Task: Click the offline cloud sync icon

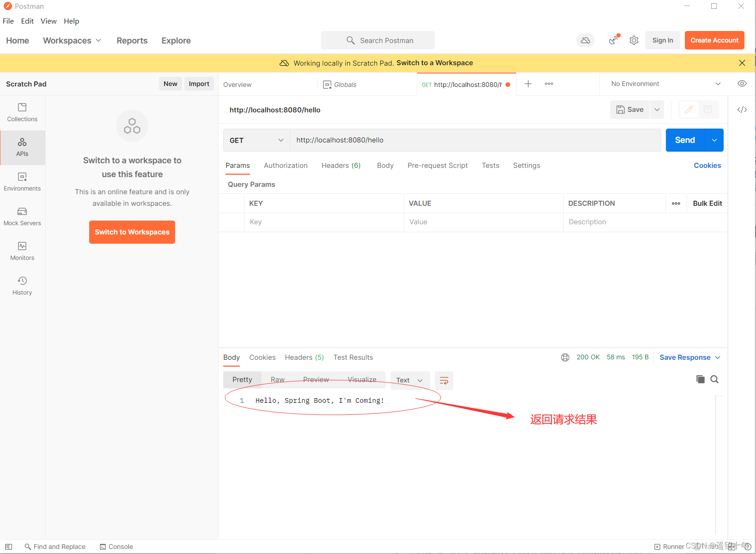Action: tap(585, 40)
